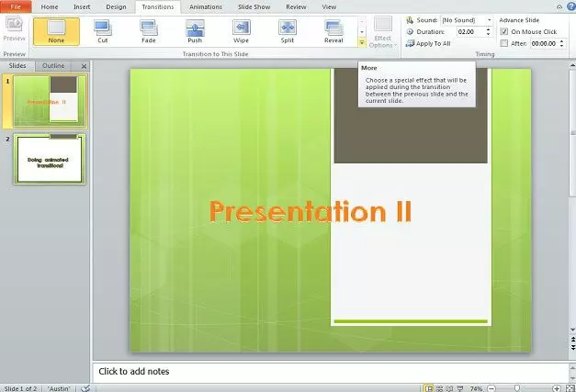This screenshot has width=576, height=392.
Task: Select the None transition option
Action: point(56,31)
